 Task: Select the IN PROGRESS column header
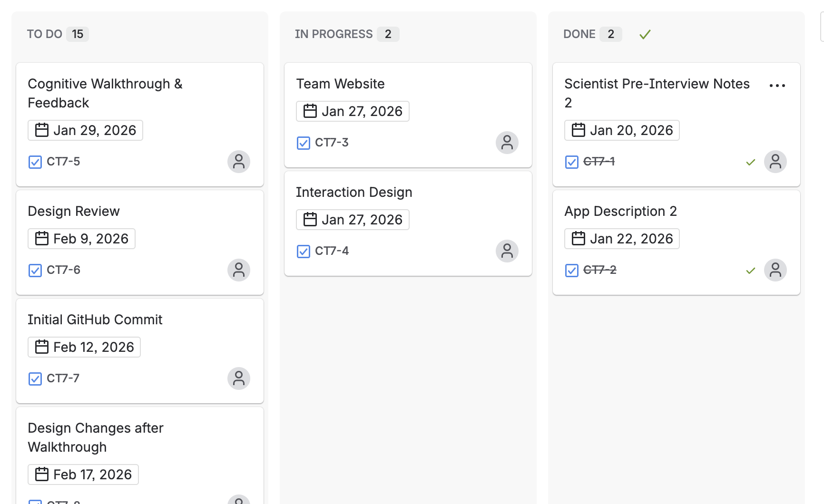[x=334, y=34]
